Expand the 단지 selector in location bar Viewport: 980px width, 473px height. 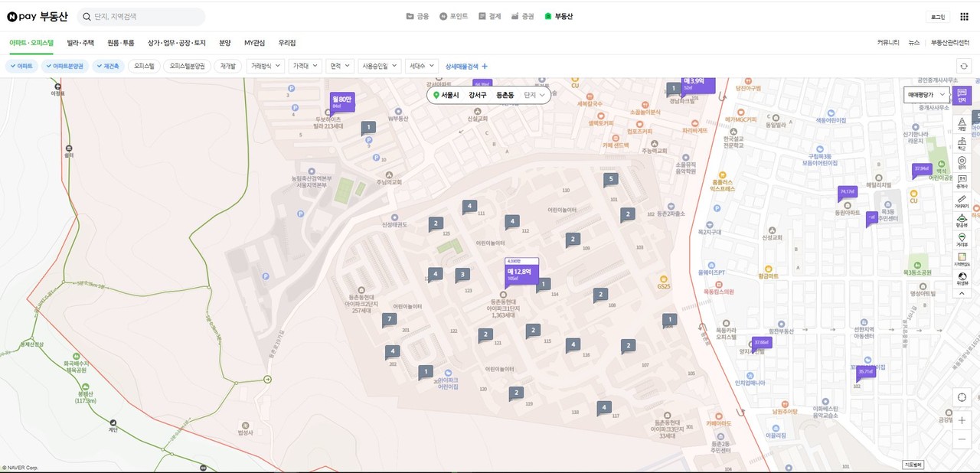(534, 96)
